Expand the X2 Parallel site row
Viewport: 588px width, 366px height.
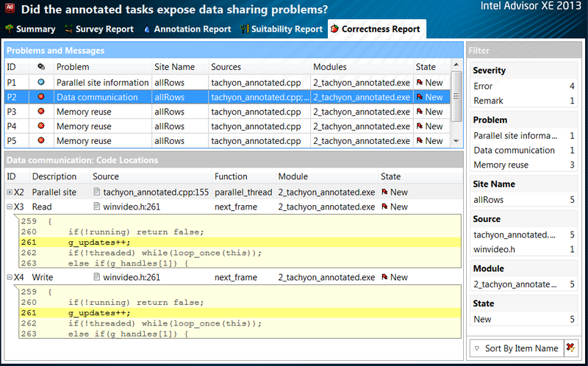point(10,192)
